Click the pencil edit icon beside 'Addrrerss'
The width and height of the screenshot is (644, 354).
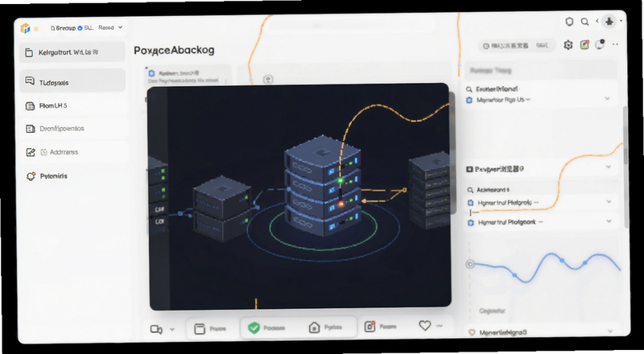click(31, 152)
